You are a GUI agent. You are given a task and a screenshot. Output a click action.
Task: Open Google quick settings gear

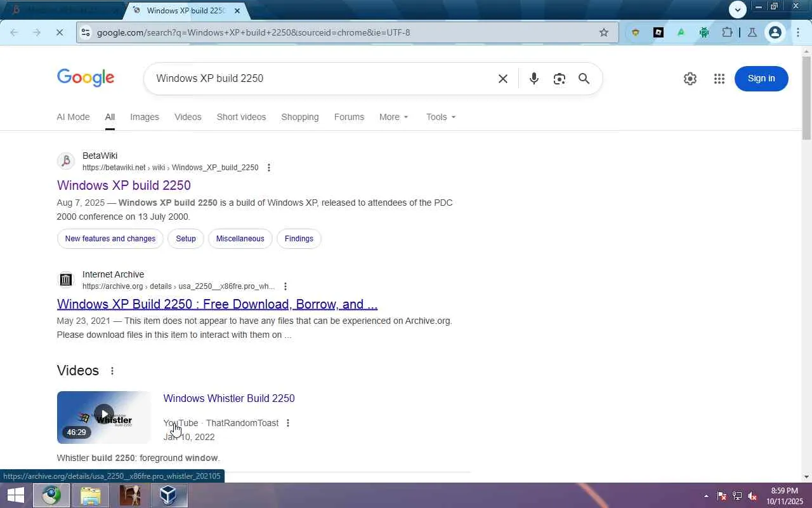click(690, 79)
